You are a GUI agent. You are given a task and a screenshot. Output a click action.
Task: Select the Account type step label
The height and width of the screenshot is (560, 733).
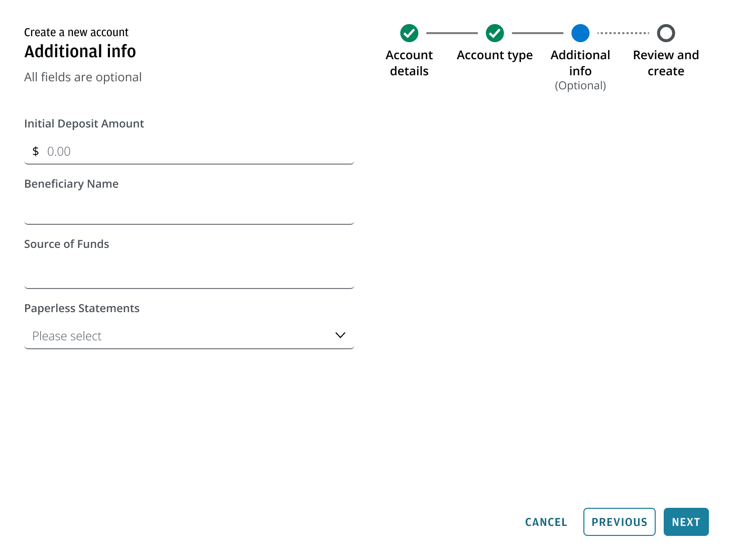[x=495, y=55]
